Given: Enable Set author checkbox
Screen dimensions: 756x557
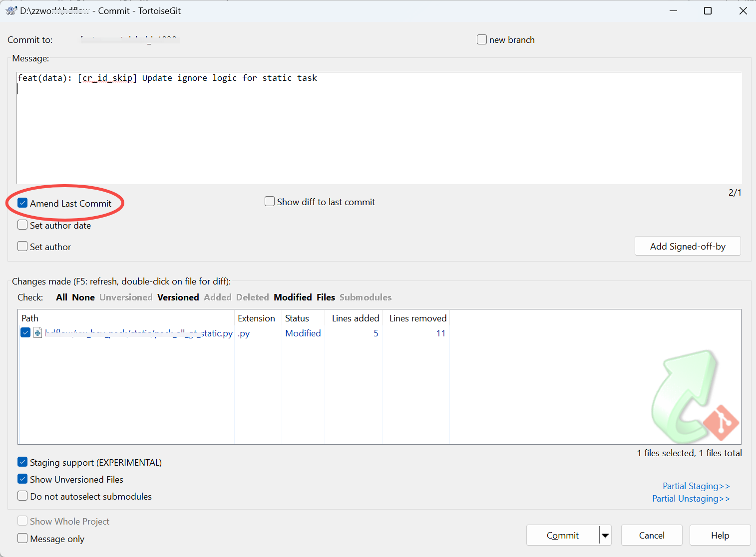Looking at the screenshot, I should point(22,246).
